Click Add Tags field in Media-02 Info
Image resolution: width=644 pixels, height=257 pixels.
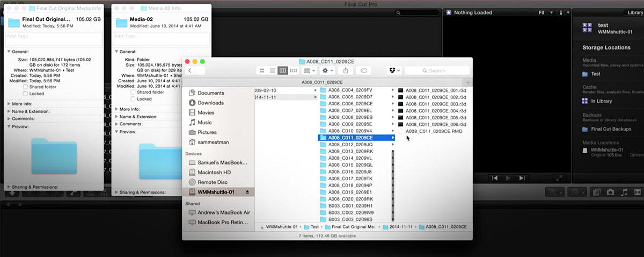coord(160,39)
